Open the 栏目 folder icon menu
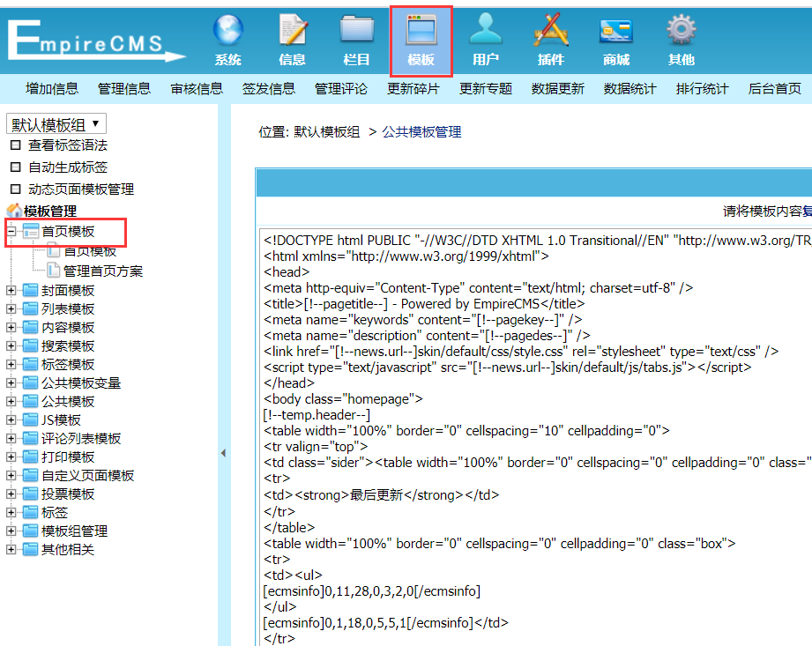The height and width of the screenshot is (646, 812). pos(357,41)
